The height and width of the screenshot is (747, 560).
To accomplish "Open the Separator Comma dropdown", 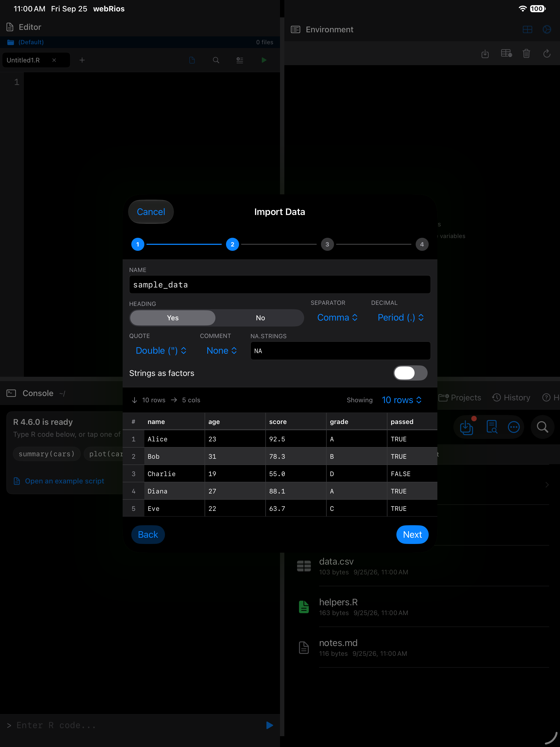I will tap(337, 317).
